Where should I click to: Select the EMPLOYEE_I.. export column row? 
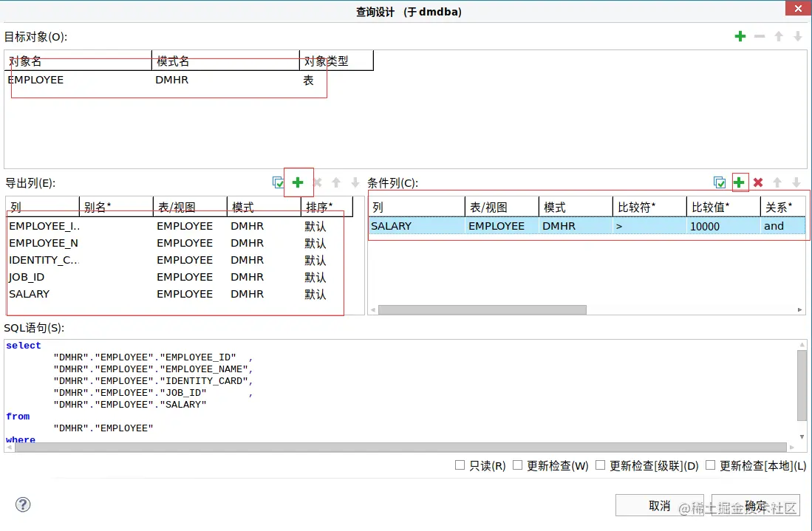coord(180,226)
